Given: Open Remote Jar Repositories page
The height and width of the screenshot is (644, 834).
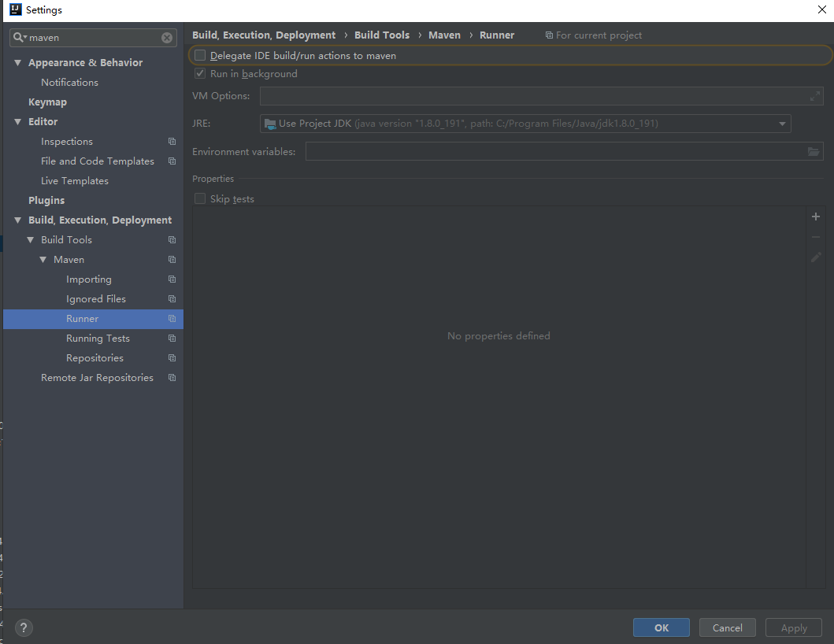Looking at the screenshot, I should pyautogui.click(x=97, y=378).
